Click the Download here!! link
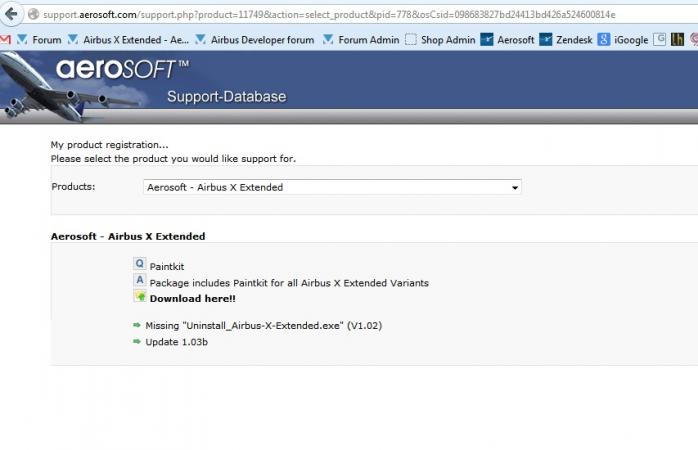 (x=193, y=298)
